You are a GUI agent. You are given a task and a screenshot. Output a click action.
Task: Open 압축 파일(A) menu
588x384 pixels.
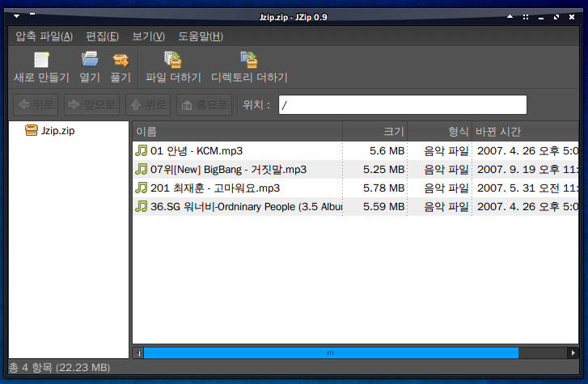tap(44, 36)
